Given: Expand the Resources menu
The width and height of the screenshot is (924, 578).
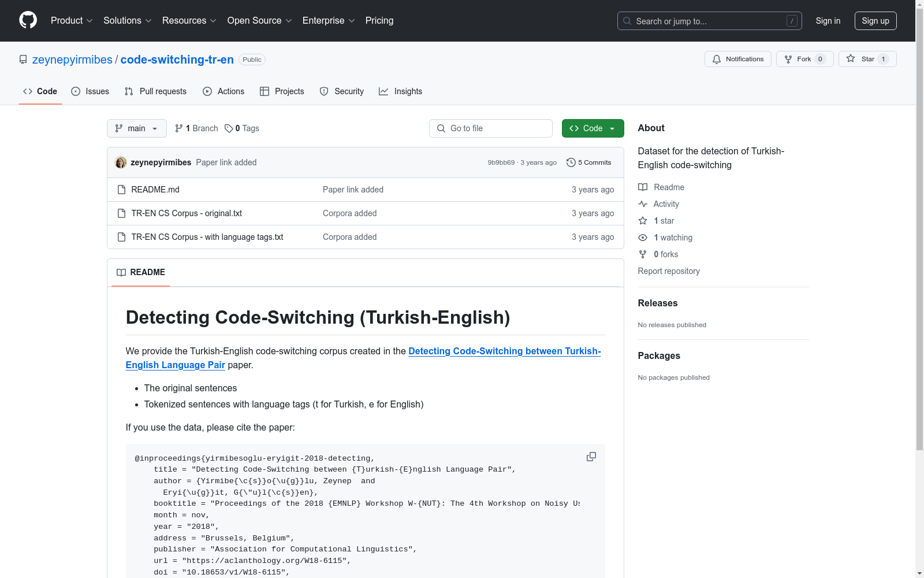Looking at the screenshot, I should click(x=189, y=21).
